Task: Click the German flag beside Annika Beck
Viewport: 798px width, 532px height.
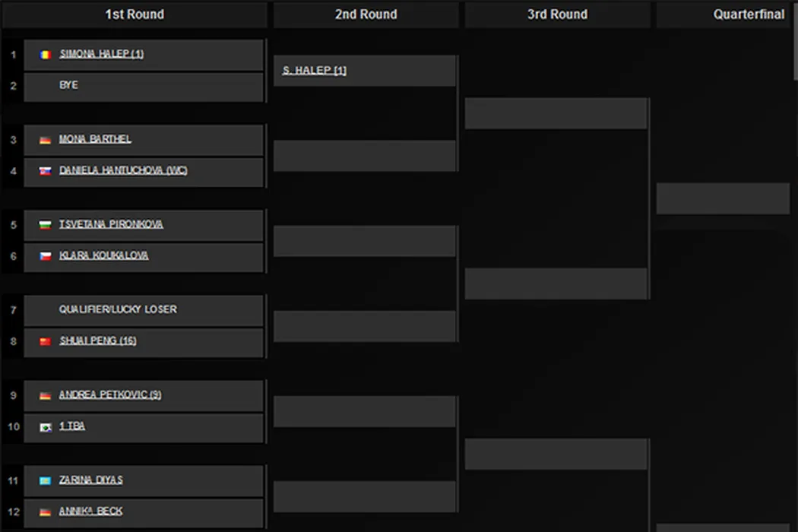Action: pos(45,511)
